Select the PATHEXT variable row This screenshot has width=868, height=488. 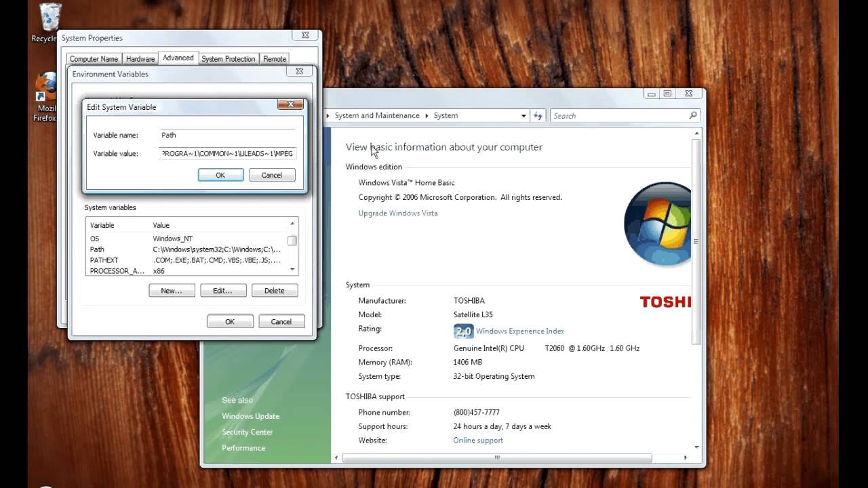[x=186, y=260]
